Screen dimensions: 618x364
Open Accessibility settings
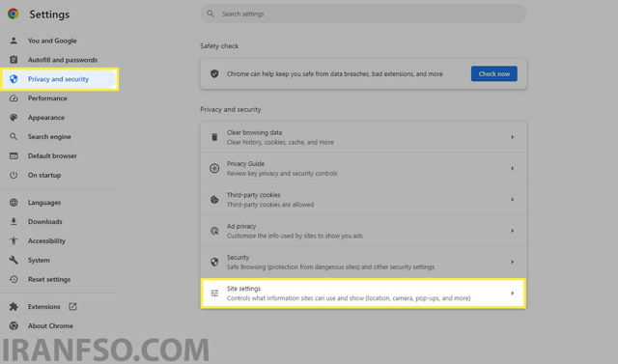point(46,240)
